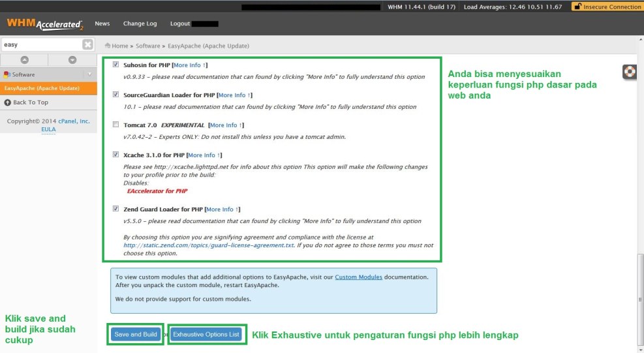Open Custom Modules documentation link

pyautogui.click(x=359, y=277)
